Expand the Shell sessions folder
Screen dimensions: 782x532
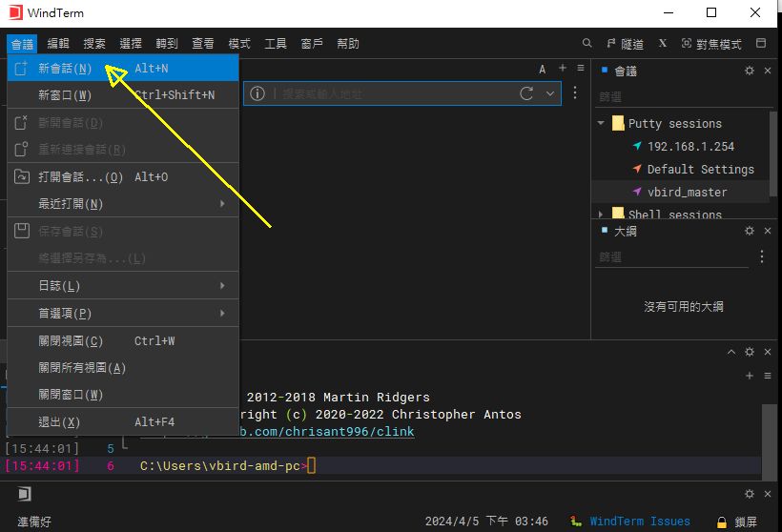click(x=602, y=215)
